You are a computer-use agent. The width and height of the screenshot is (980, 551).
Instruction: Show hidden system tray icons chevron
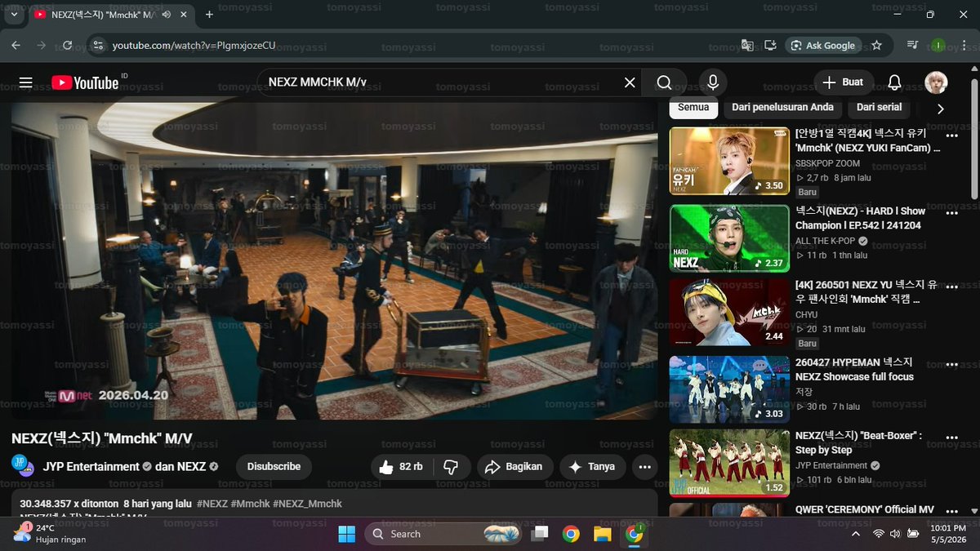coord(855,534)
